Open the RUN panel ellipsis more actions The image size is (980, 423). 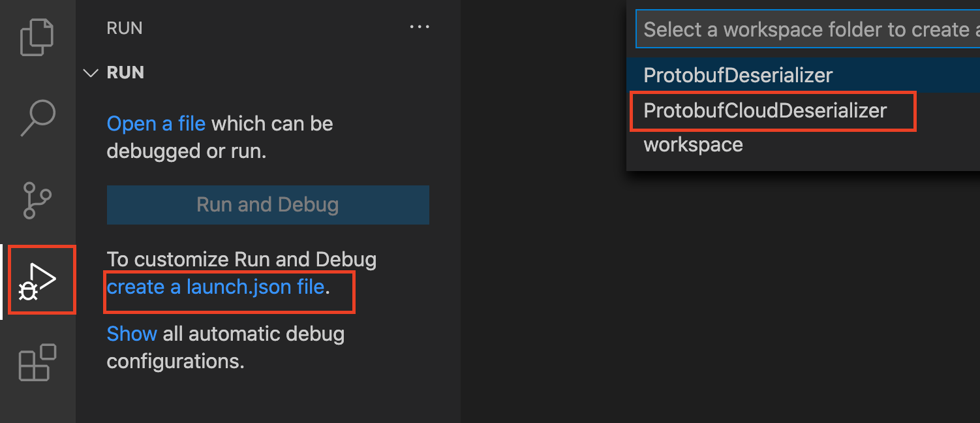coord(419,27)
